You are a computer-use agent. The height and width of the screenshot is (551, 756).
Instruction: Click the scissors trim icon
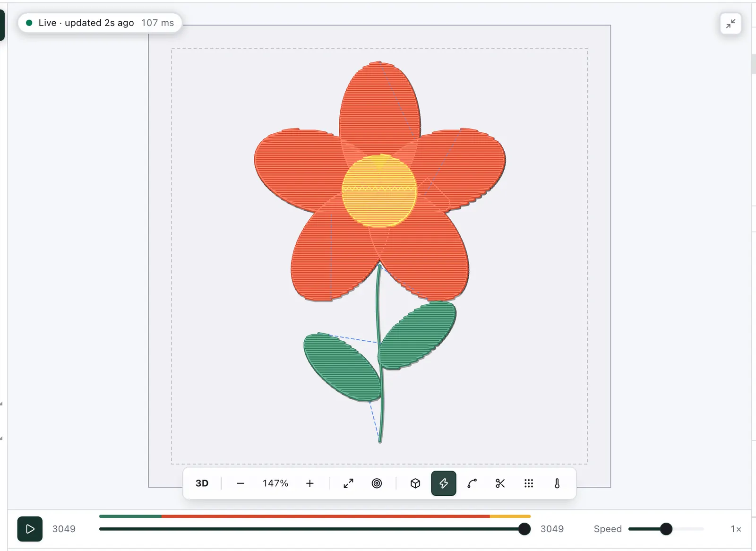coord(500,483)
